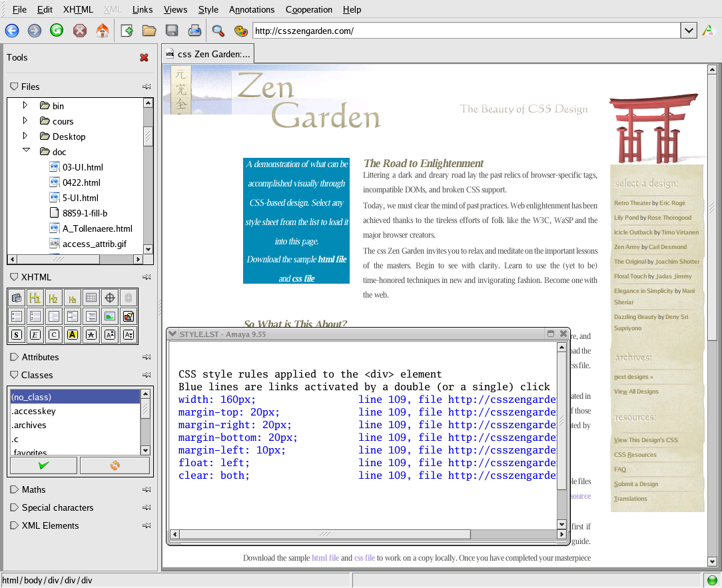Click the Amaya logo beside the address bar
722x588 pixels.
tap(708, 31)
